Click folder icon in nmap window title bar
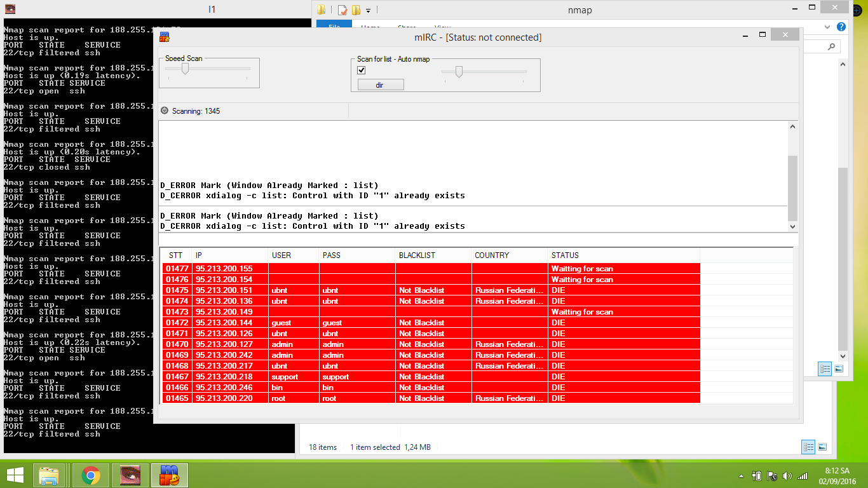 pos(322,10)
